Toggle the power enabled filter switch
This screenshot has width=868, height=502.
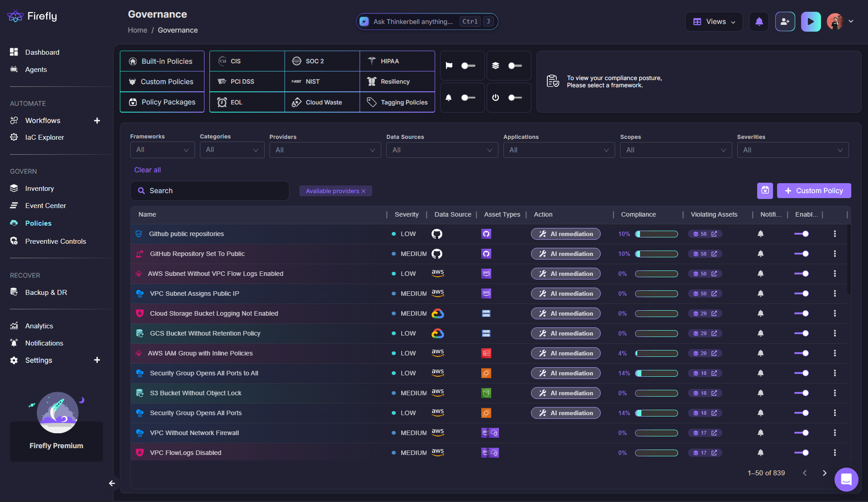(x=515, y=98)
